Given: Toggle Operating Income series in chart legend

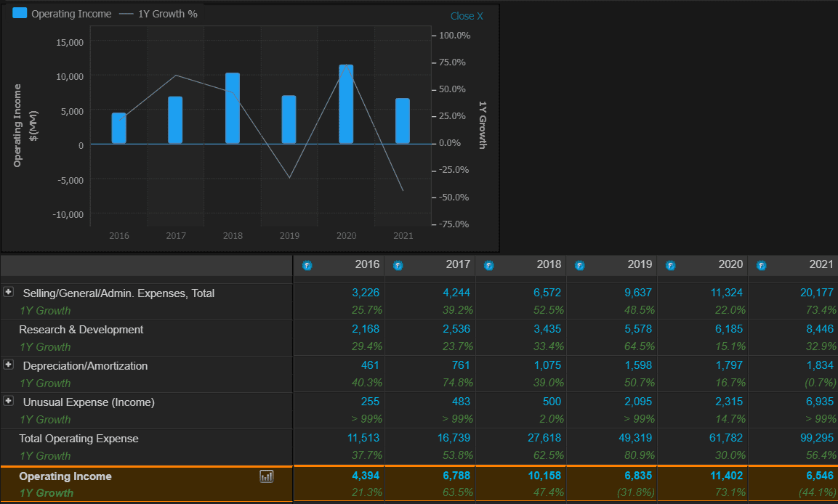Looking at the screenshot, I should [71, 14].
